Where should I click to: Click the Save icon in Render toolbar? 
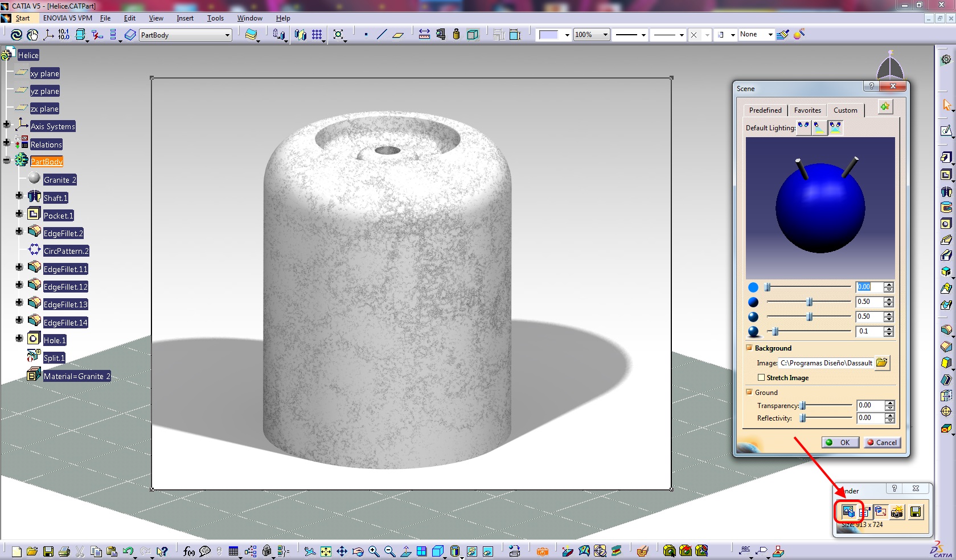click(916, 512)
